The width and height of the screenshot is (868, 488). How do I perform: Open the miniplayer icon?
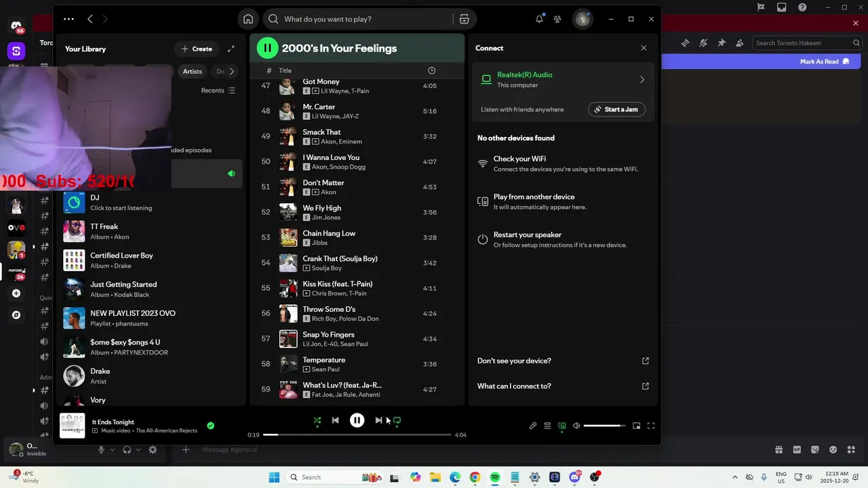(x=636, y=426)
